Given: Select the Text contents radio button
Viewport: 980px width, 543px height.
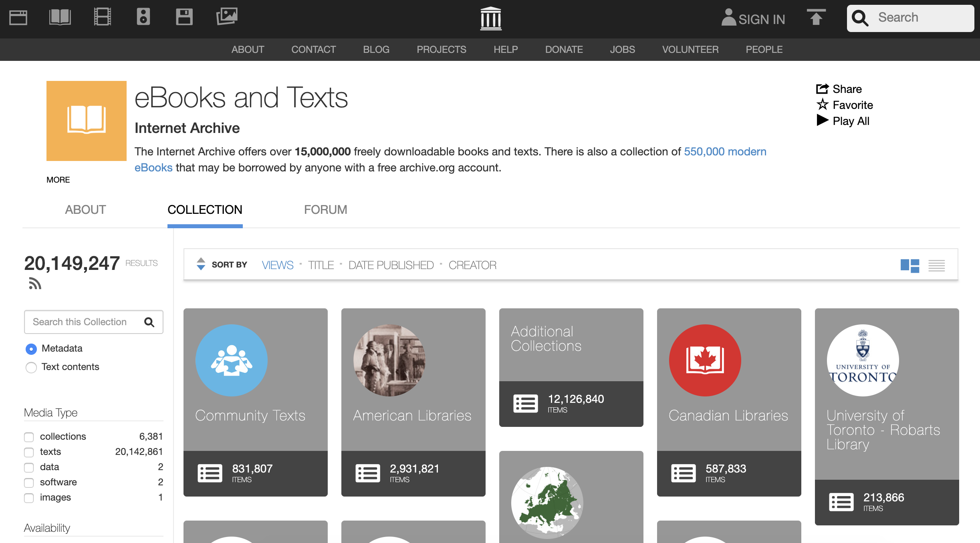Looking at the screenshot, I should click(31, 367).
